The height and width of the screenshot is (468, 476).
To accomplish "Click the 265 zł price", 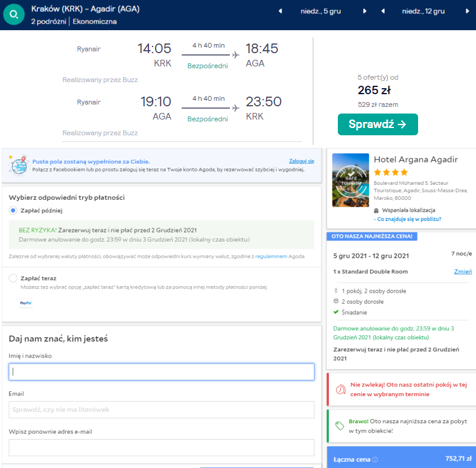I will click(x=374, y=90).
